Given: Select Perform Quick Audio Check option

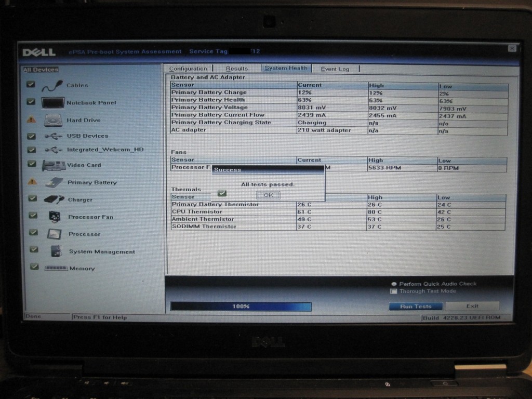Looking at the screenshot, I should point(394,284).
